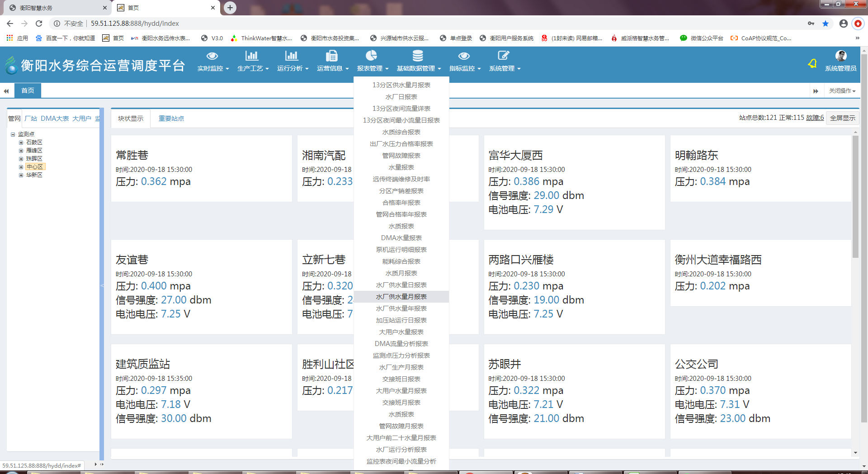Open the DMA大表 sidebar tab
Image resolution: width=868 pixels, height=474 pixels.
pyautogui.click(x=55, y=118)
